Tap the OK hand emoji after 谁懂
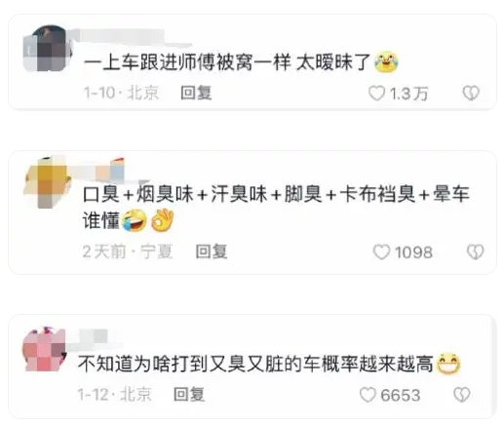This screenshot has width=504, height=426. pyautogui.click(x=163, y=220)
